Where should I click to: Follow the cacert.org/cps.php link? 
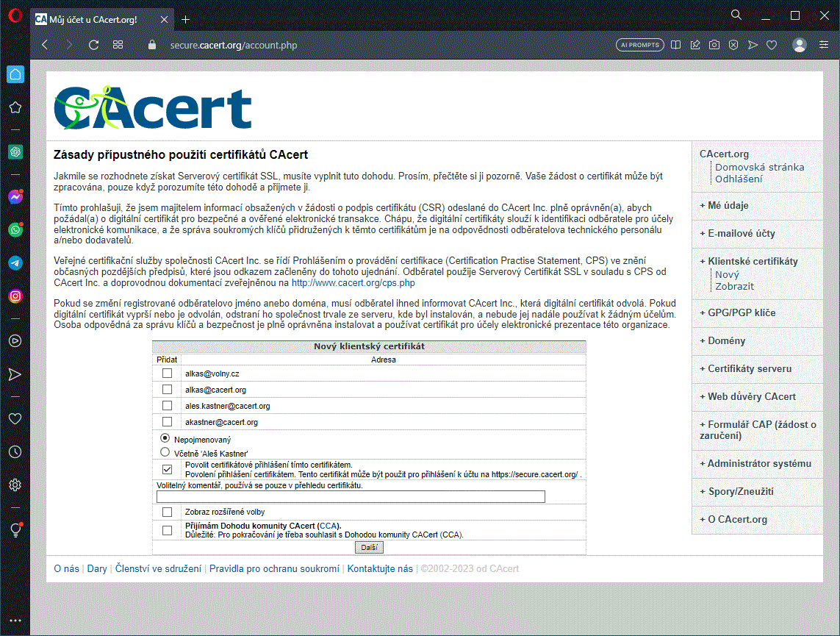coord(353,282)
